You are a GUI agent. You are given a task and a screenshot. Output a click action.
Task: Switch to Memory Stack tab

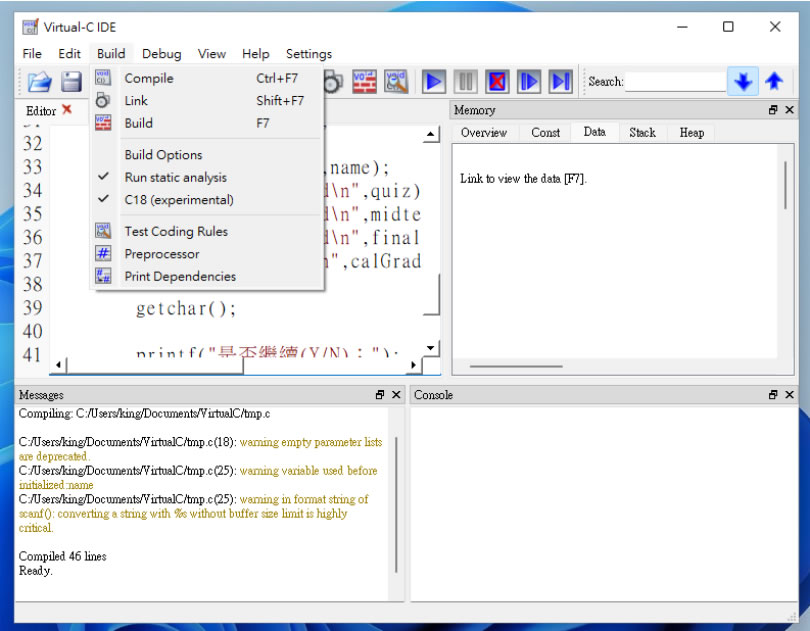point(643,133)
